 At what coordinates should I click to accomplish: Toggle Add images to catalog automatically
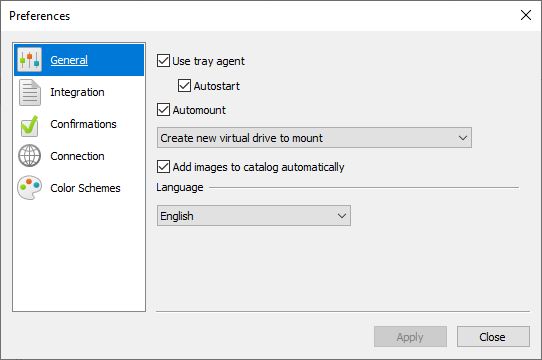point(163,166)
